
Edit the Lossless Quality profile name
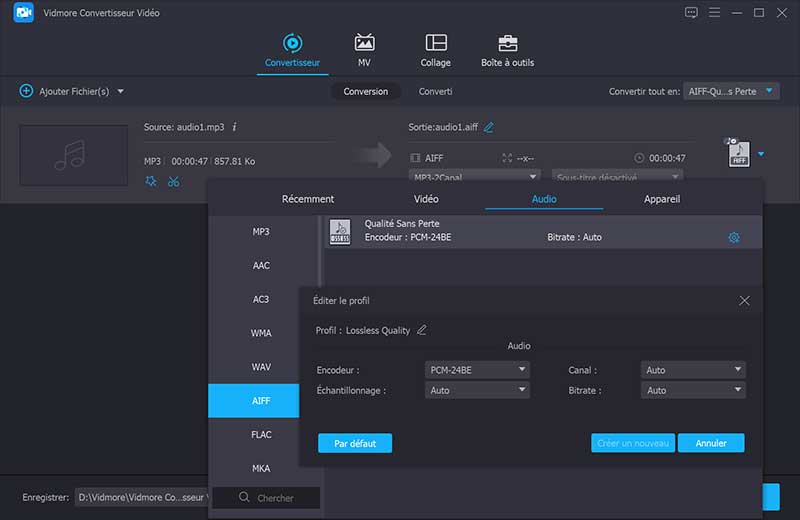pos(421,330)
